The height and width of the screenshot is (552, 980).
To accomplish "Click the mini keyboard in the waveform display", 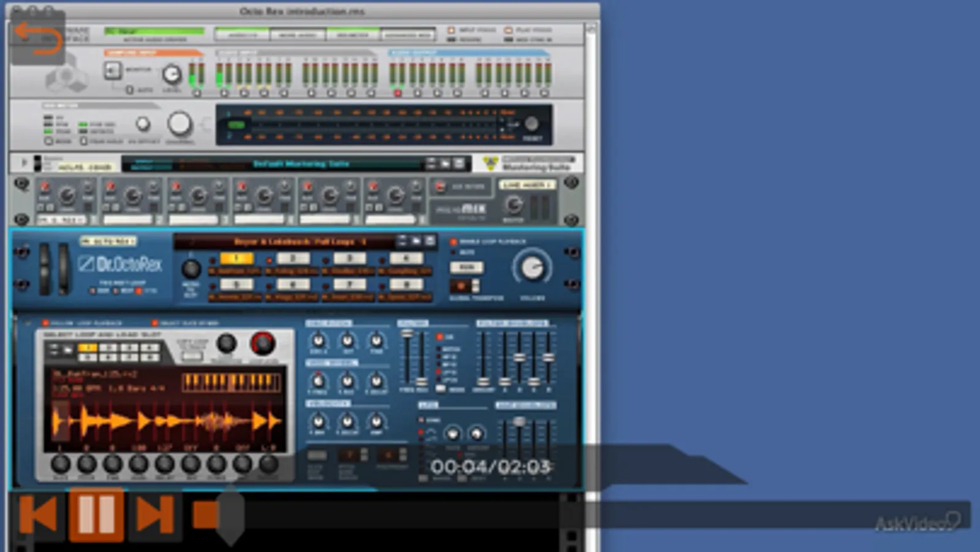I will (231, 383).
